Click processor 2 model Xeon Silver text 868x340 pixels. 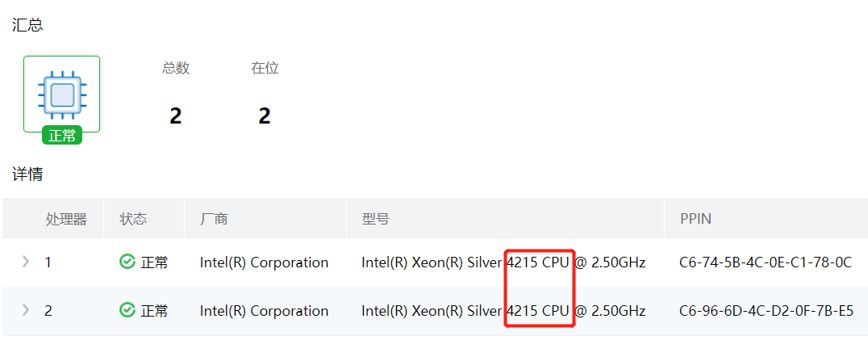click(x=432, y=311)
